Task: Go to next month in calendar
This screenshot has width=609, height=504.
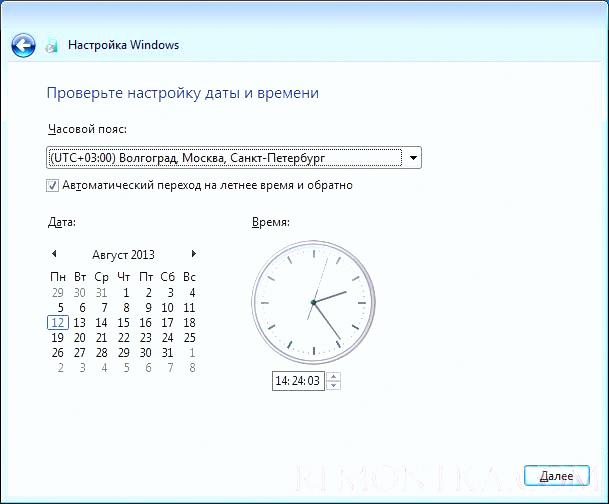Action: tap(193, 254)
